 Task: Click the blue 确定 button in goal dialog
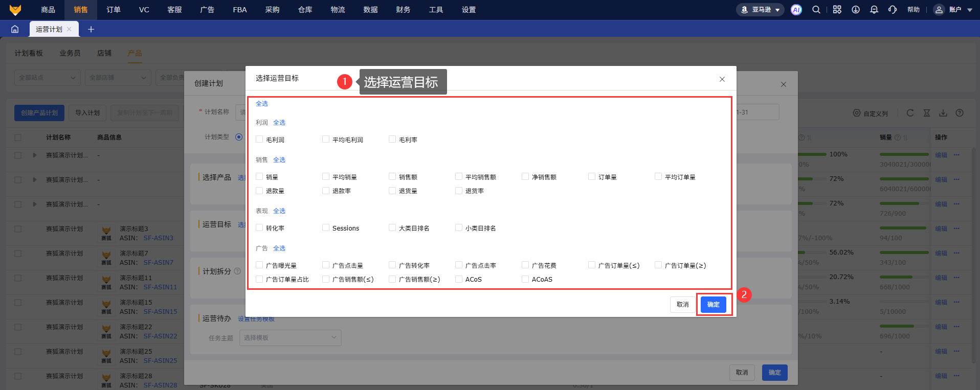click(713, 304)
